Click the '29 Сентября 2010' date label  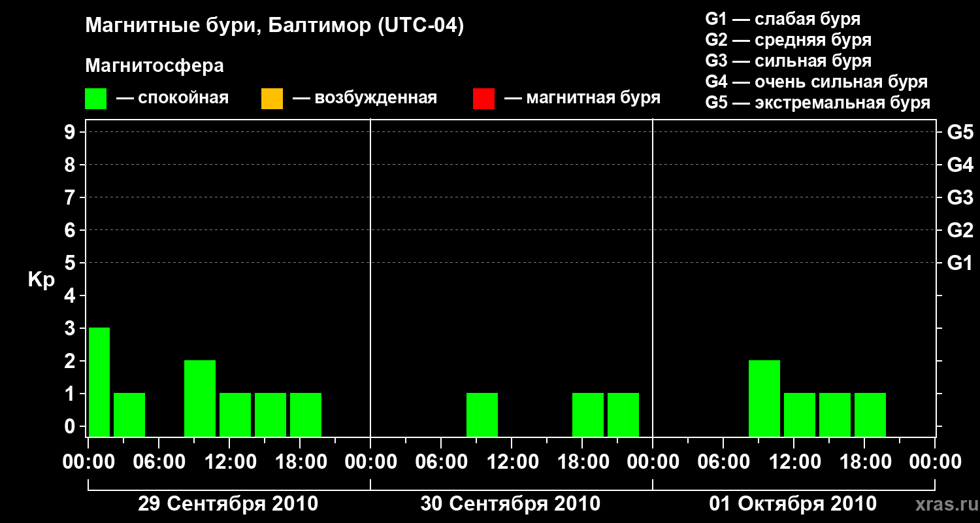(x=228, y=504)
